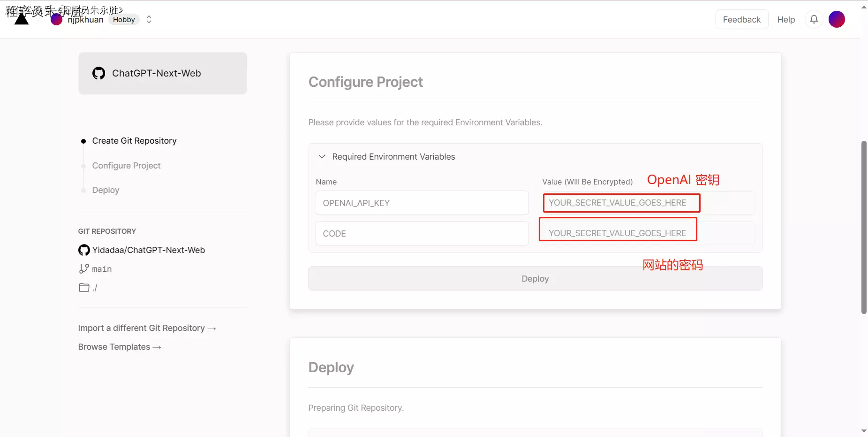This screenshot has width=868, height=437.
Task: Click GitHub icon next to Yidadaa/ChatGPT-Next-Web
Action: tap(84, 250)
